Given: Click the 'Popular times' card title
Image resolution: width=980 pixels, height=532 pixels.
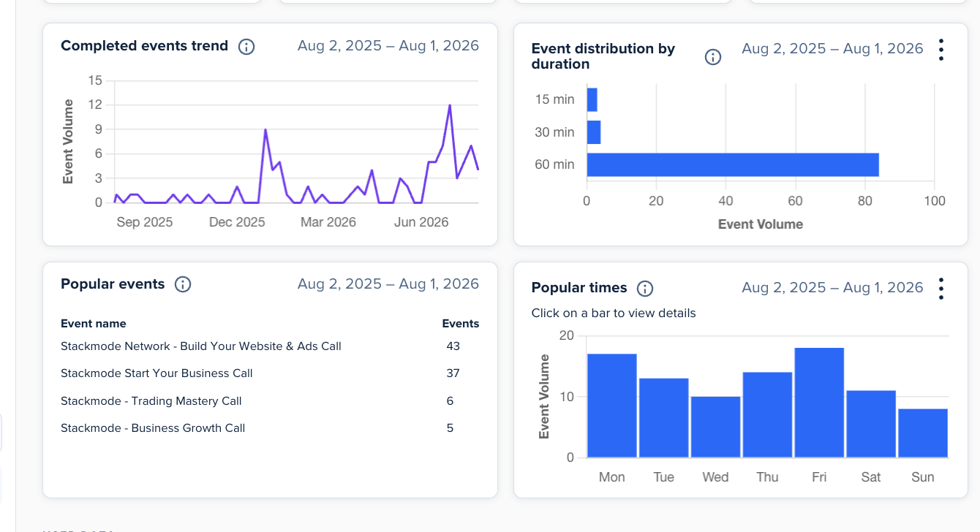Looking at the screenshot, I should tap(579, 288).
